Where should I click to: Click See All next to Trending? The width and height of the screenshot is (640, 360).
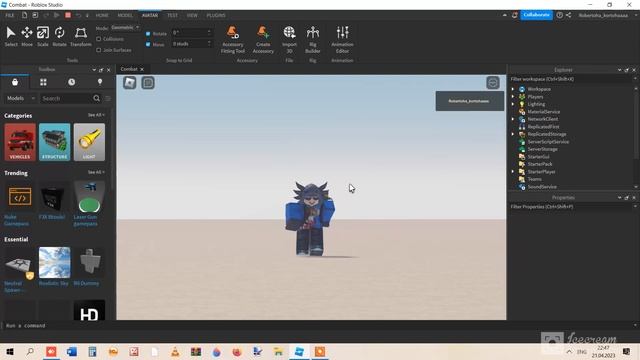point(96,172)
